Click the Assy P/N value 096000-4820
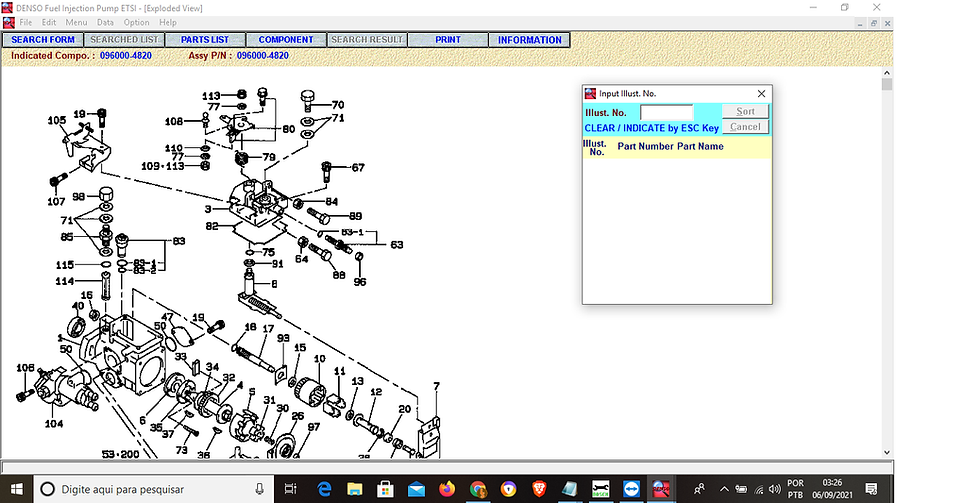980x503 pixels. [x=262, y=55]
